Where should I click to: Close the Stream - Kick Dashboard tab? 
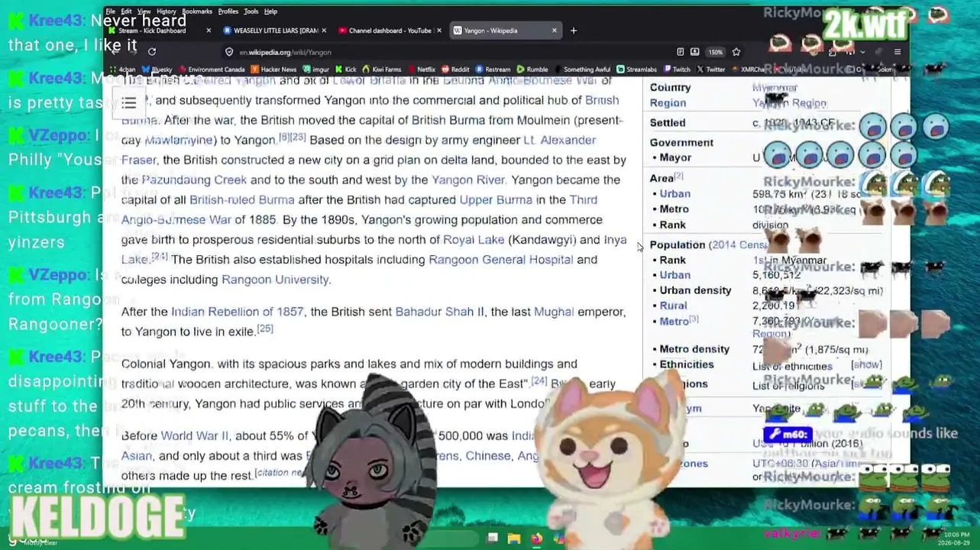(x=209, y=31)
